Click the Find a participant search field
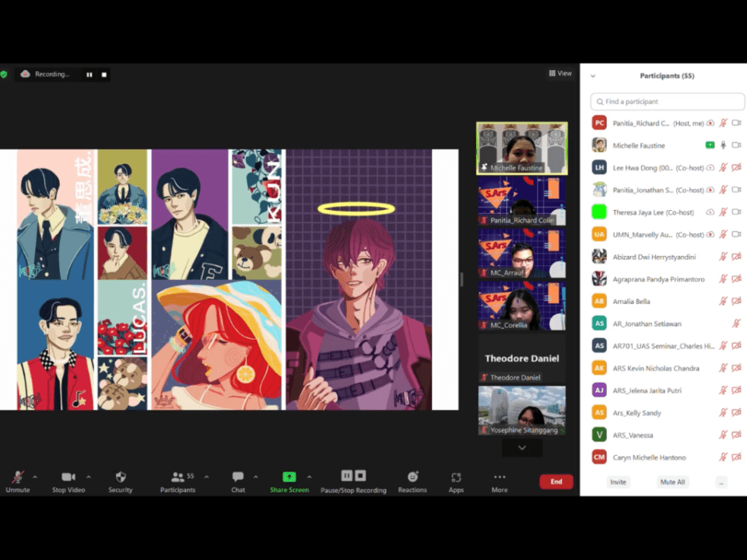 [x=667, y=102]
